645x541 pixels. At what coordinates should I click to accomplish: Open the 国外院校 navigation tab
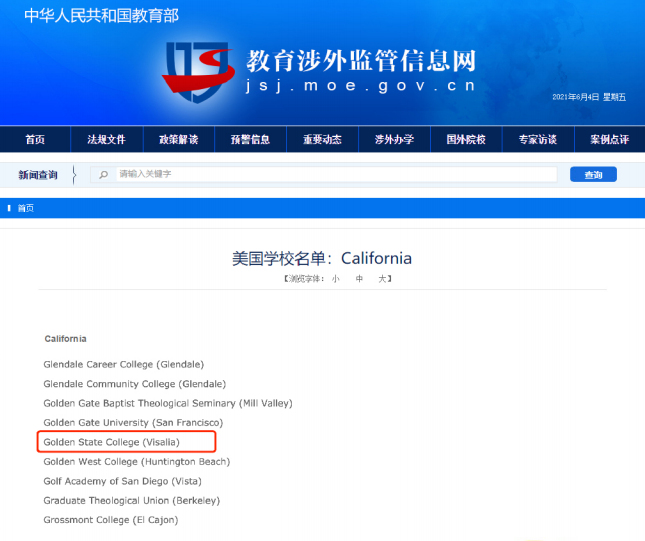click(x=466, y=139)
